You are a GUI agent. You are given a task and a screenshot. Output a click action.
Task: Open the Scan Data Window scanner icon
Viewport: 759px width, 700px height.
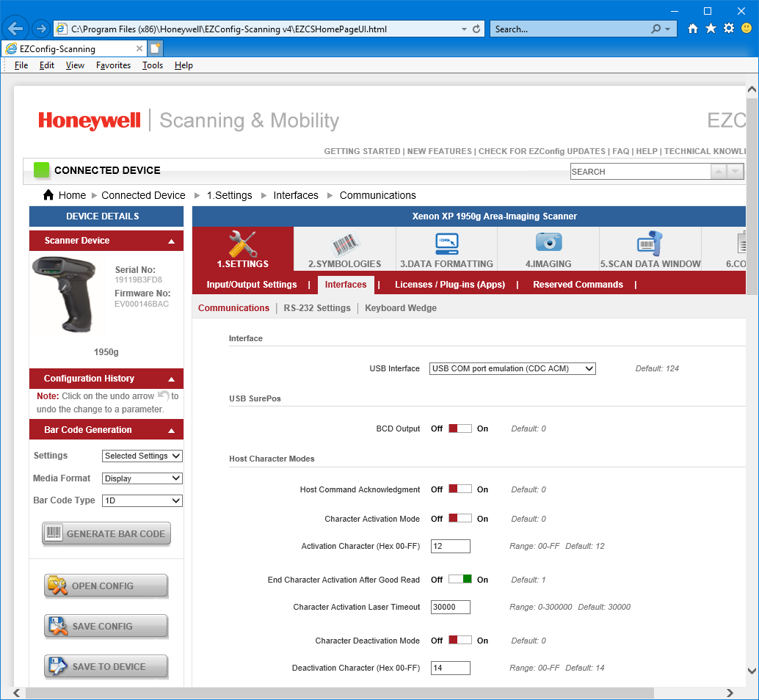coord(650,242)
